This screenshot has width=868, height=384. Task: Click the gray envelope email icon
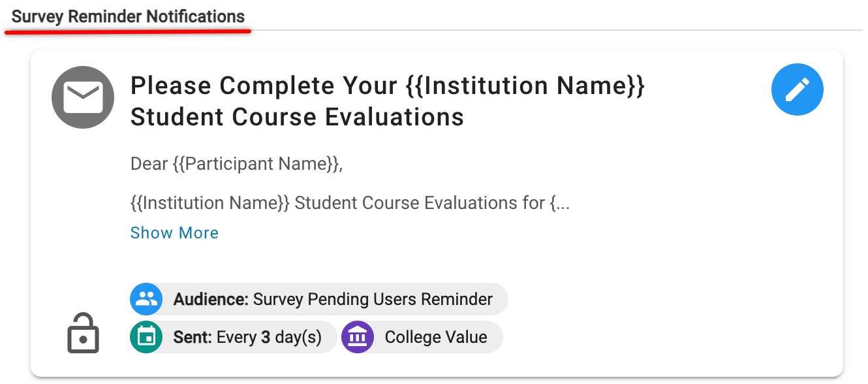83,98
